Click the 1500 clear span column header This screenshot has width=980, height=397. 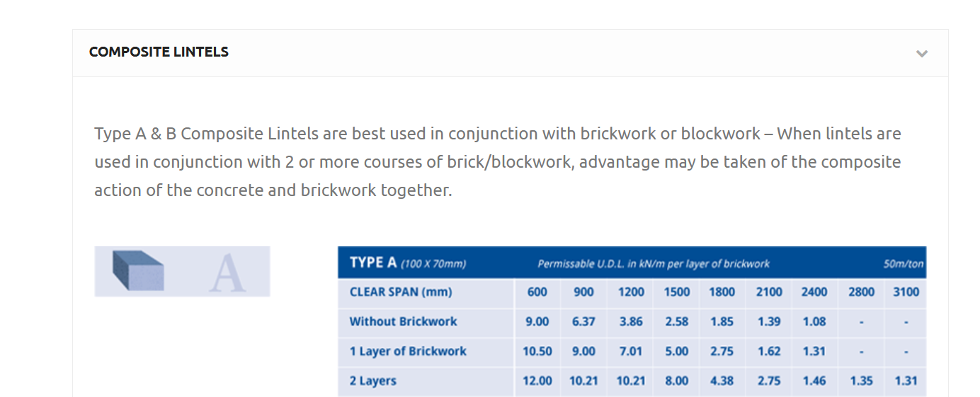click(676, 292)
